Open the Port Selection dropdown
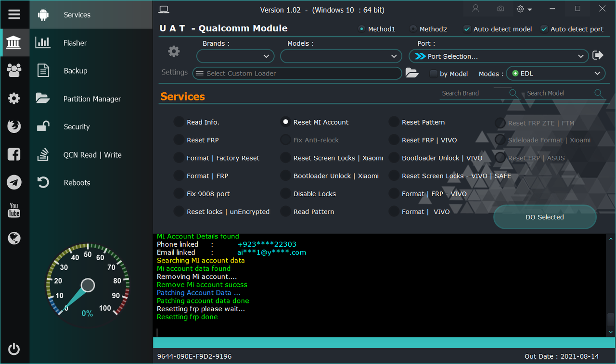This screenshot has height=364, width=616. coord(499,56)
